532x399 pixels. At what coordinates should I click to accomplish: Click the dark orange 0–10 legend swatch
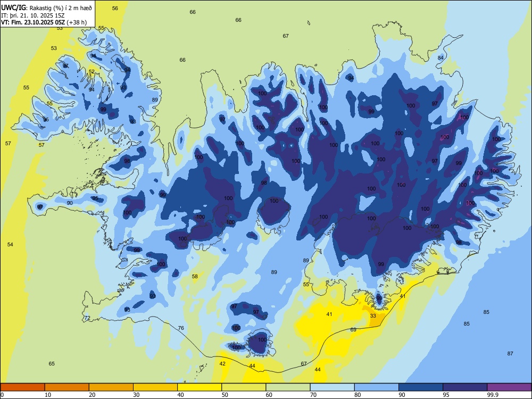22,387
